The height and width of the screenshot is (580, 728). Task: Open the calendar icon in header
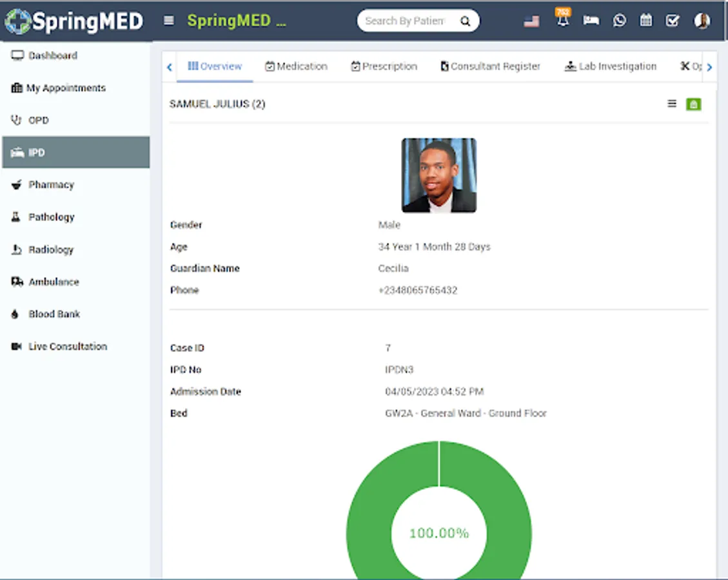(646, 21)
